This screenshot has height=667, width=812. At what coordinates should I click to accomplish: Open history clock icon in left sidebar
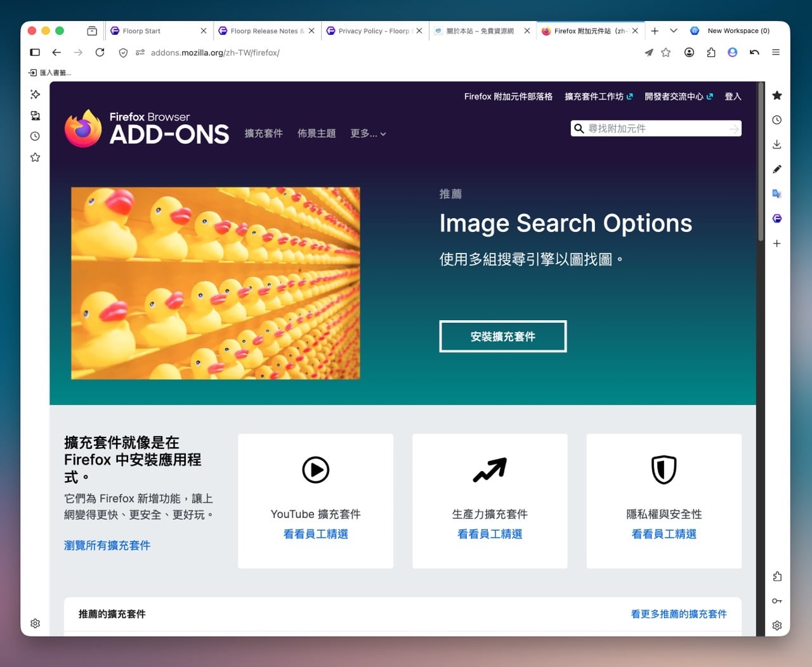[35, 136]
